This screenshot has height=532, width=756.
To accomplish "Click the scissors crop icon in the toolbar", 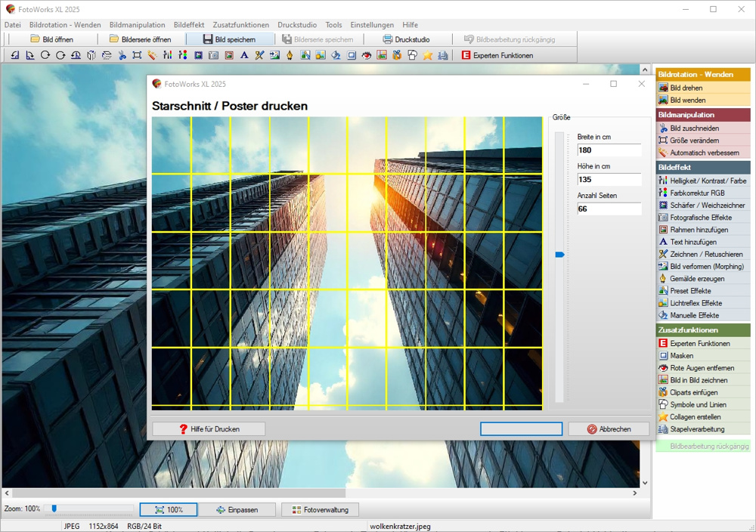I will (122, 55).
